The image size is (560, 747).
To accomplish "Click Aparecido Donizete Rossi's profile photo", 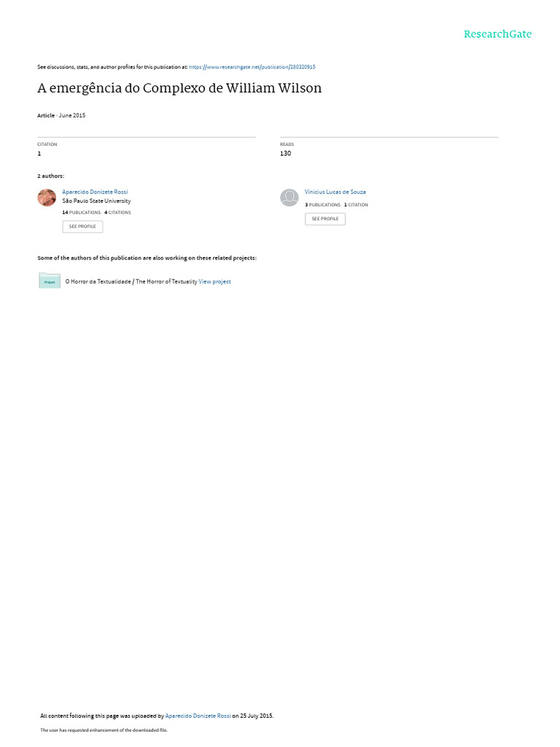I will pos(47,197).
